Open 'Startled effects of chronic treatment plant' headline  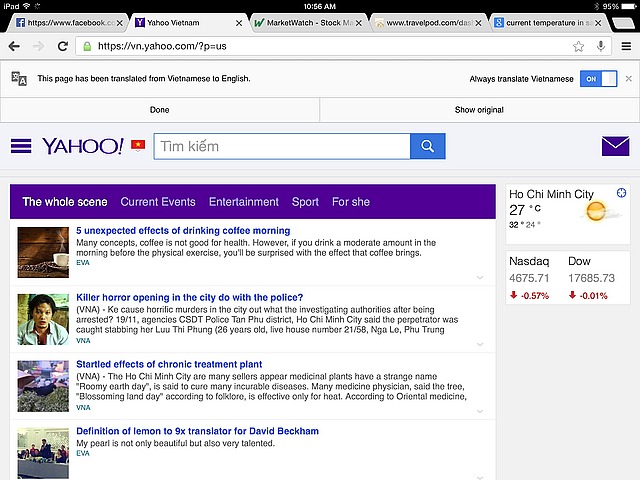coord(169,364)
